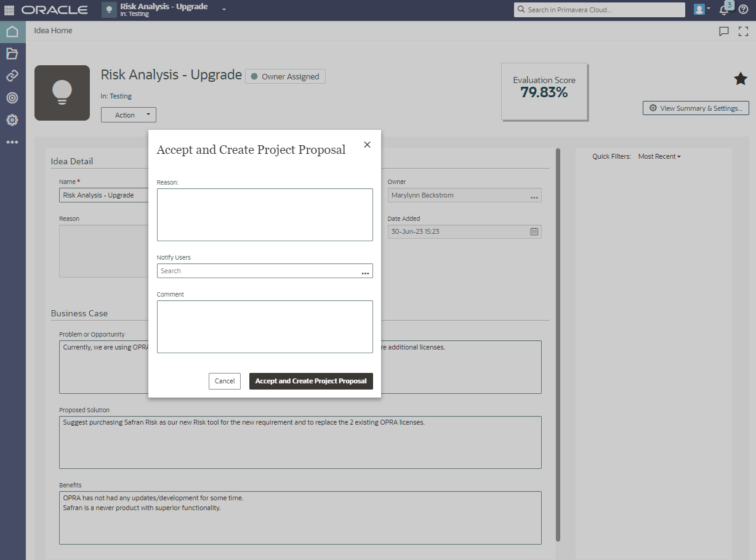
Task: Expand the Most Recent quick filter dropdown
Action: (659, 157)
